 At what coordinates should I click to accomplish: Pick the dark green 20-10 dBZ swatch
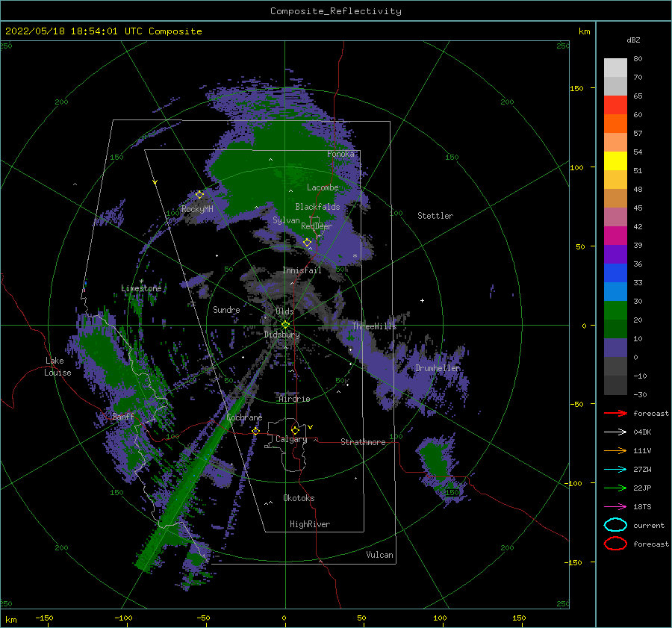(x=615, y=329)
